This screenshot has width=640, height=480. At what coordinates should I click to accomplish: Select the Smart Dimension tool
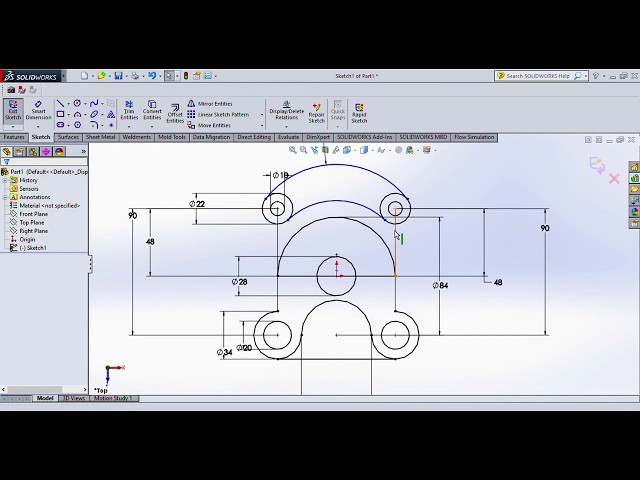tap(38, 111)
